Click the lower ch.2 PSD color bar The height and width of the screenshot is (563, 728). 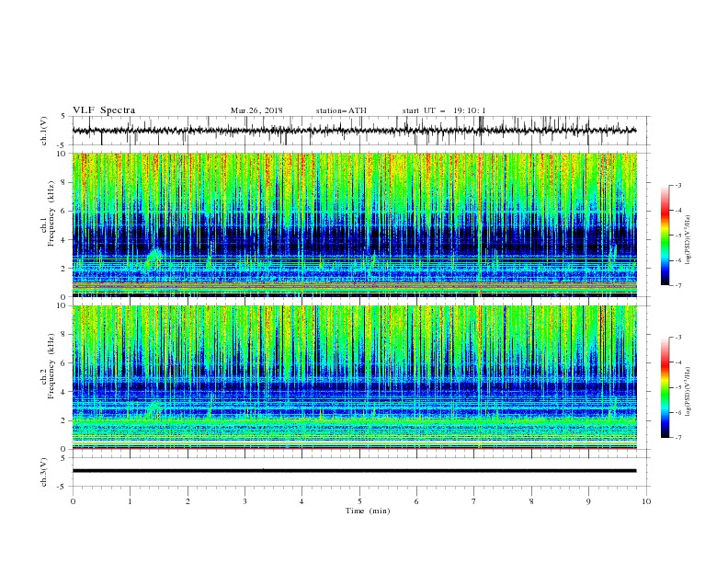click(665, 387)
